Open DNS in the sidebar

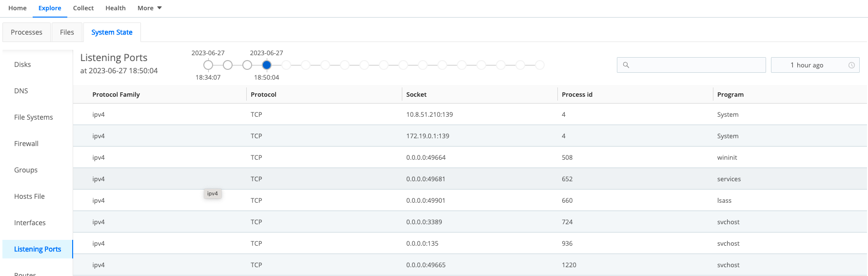21,91
